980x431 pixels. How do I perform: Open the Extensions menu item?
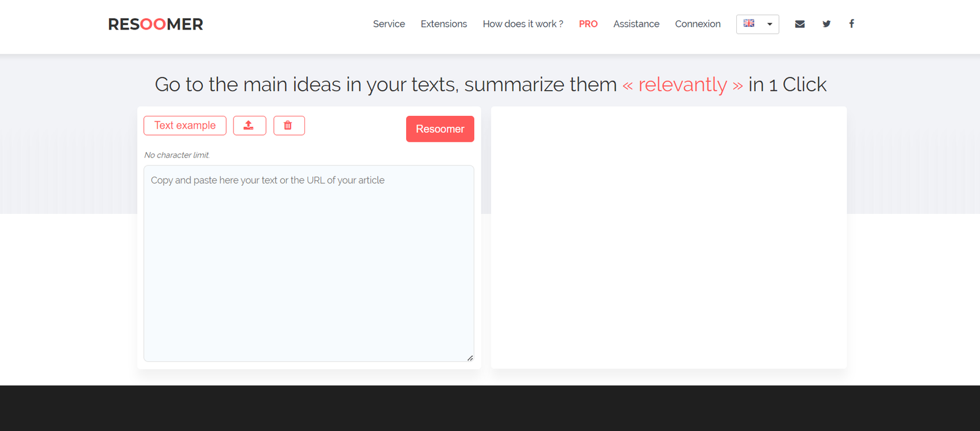point(443,24)
